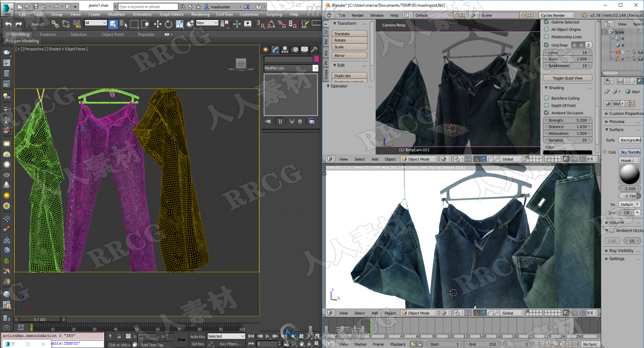This screenshot has height=348, width=644.
Task: Open Blender's Render menu
Action: click(x=358, y=15)
